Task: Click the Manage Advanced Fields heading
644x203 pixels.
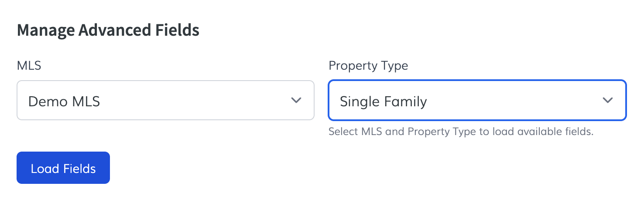Action: pos(108,30)
